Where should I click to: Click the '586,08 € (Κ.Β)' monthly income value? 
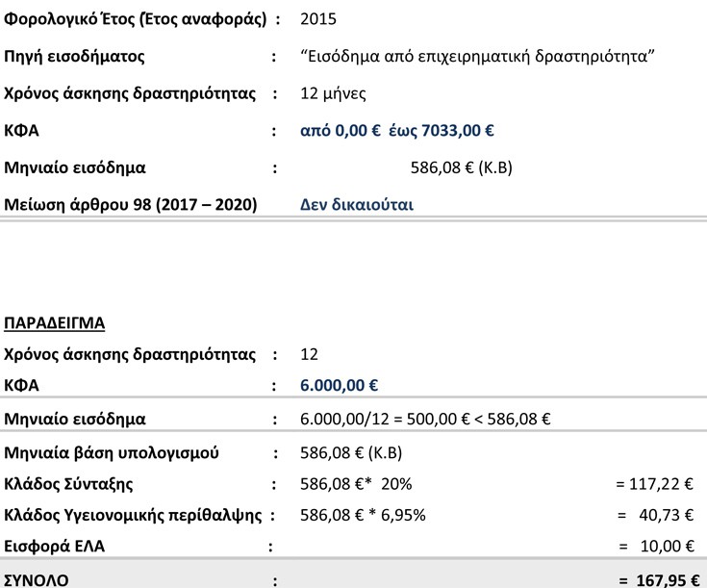click(462, 167)
